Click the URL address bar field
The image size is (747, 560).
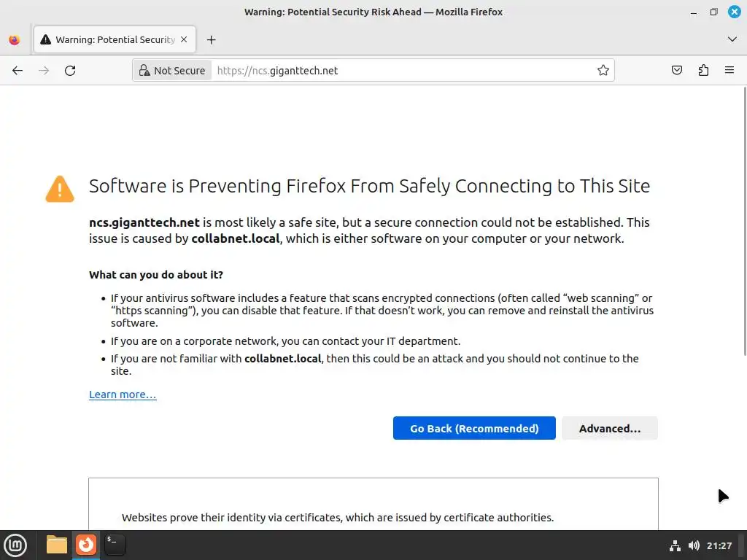[x=401, y=71]
